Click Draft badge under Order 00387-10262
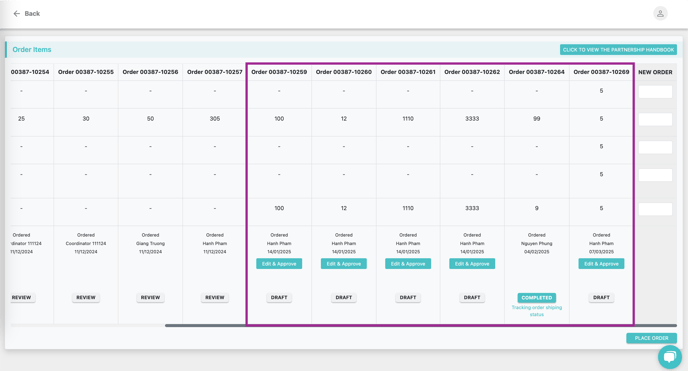The width and height of the screenshot is (688, 371). click(472, 297)
